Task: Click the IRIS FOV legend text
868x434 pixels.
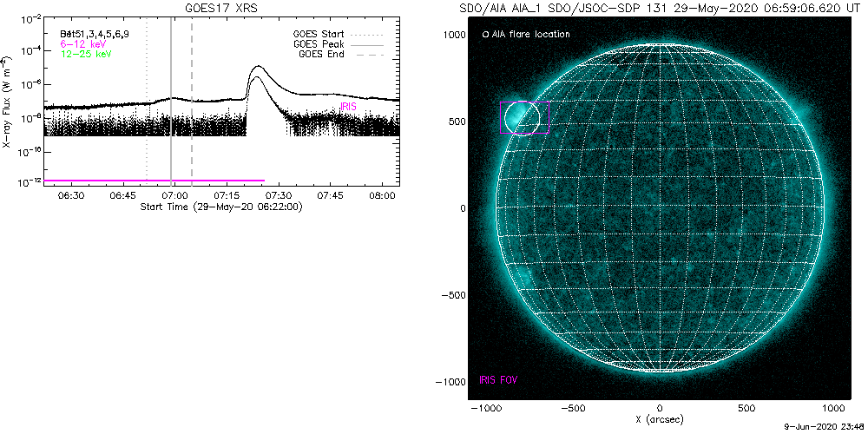Action: [499, 380]
